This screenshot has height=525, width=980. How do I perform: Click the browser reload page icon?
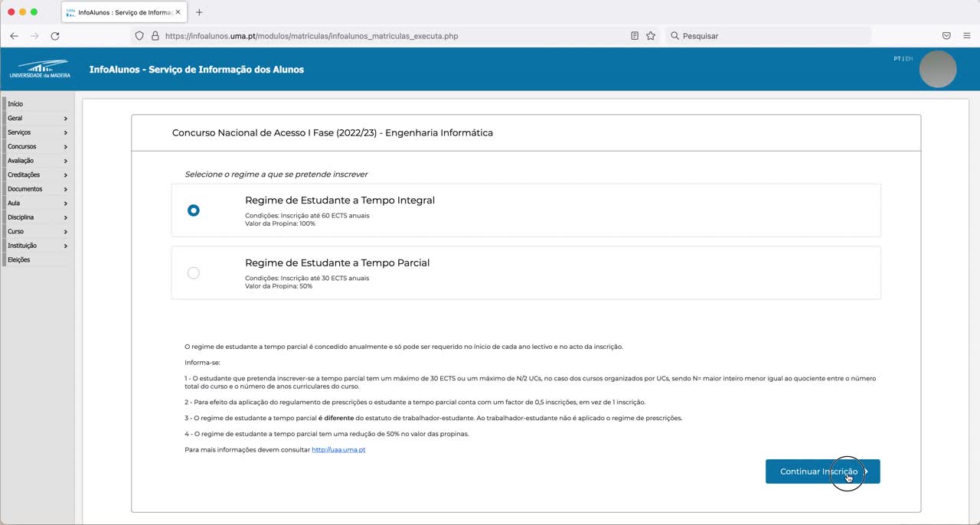(55, 36)
